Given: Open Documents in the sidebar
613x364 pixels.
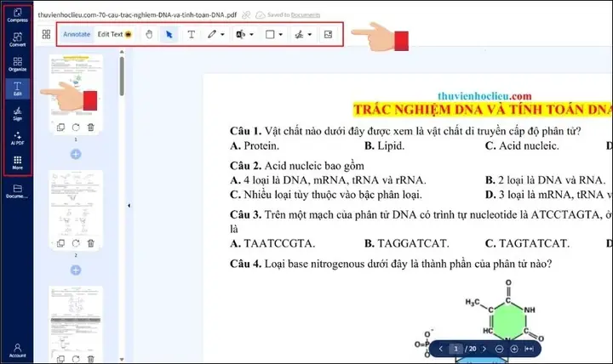Looking at the screenshot, I should (x=17, y=191).
